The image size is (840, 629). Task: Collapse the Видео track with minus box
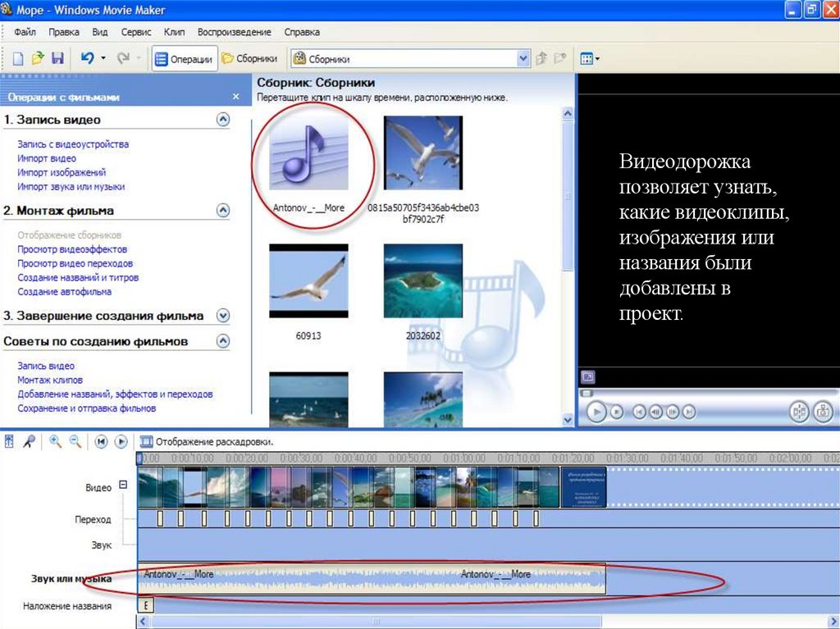[123, 485]
